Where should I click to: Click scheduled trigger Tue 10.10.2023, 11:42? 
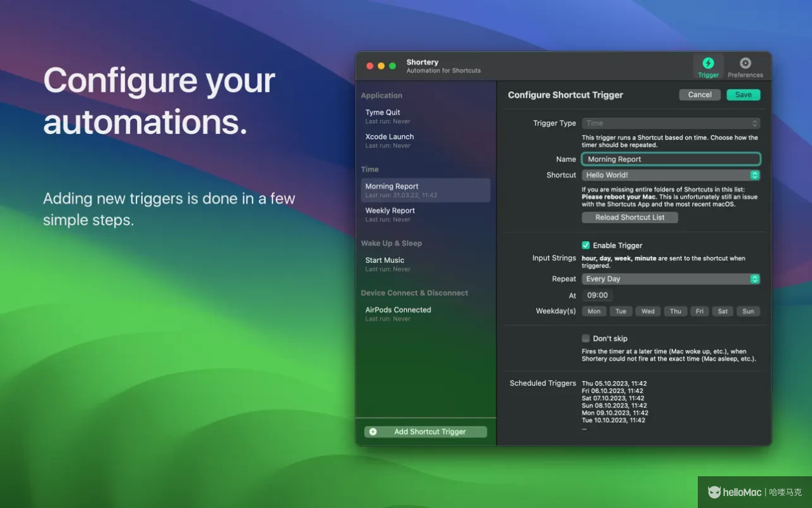[x=613, y=420]
